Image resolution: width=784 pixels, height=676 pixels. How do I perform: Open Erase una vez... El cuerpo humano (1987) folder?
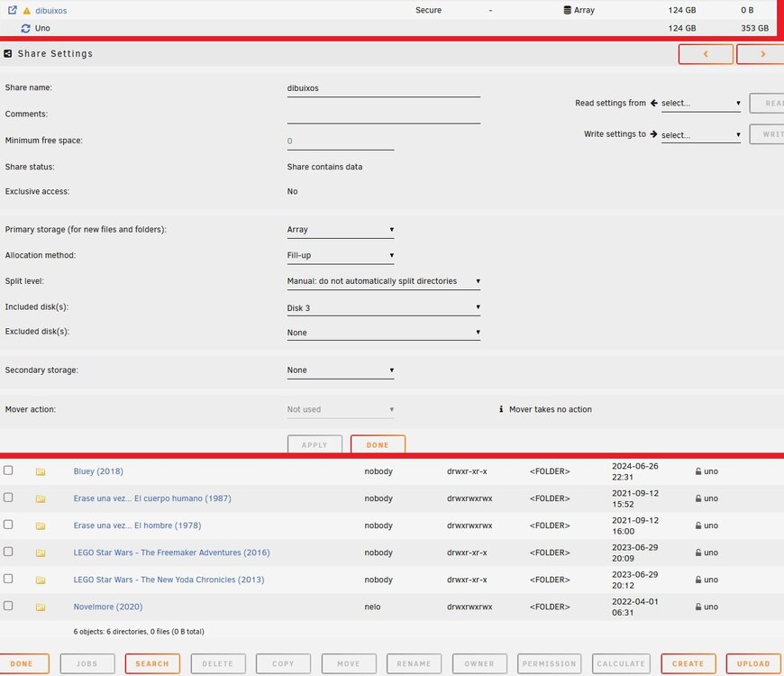152,498
